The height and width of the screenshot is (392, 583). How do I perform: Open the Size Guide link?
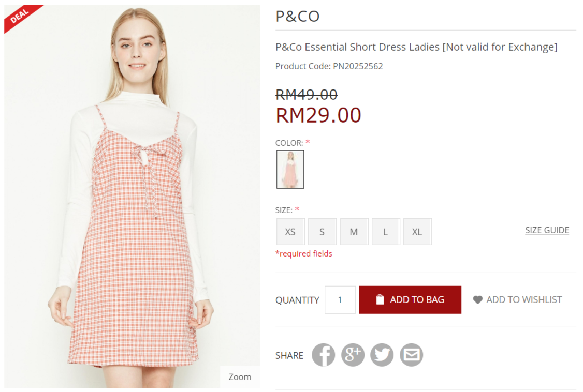547,231
